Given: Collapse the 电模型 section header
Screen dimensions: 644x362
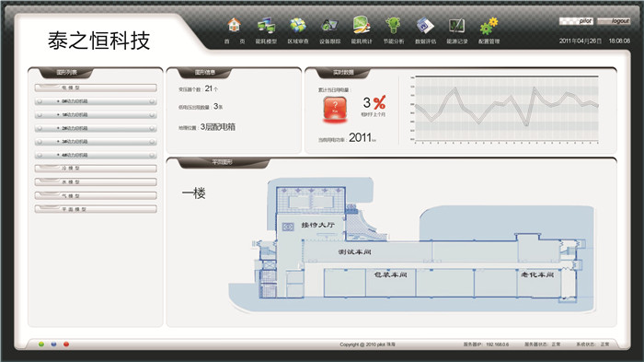Looking at the screenshot, I should pos(96,88).
